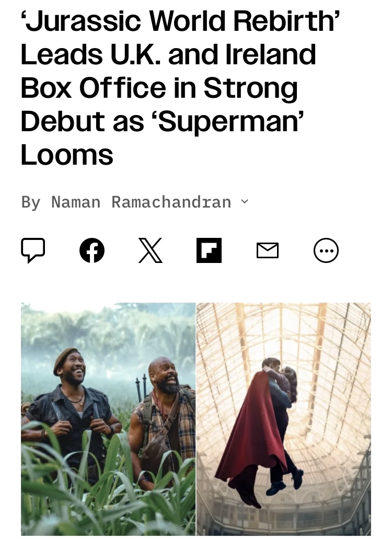Viewport: 392px width, 539px height.
Task: Click the word 'Looms' in headline
Action: (x=67, y=155)
